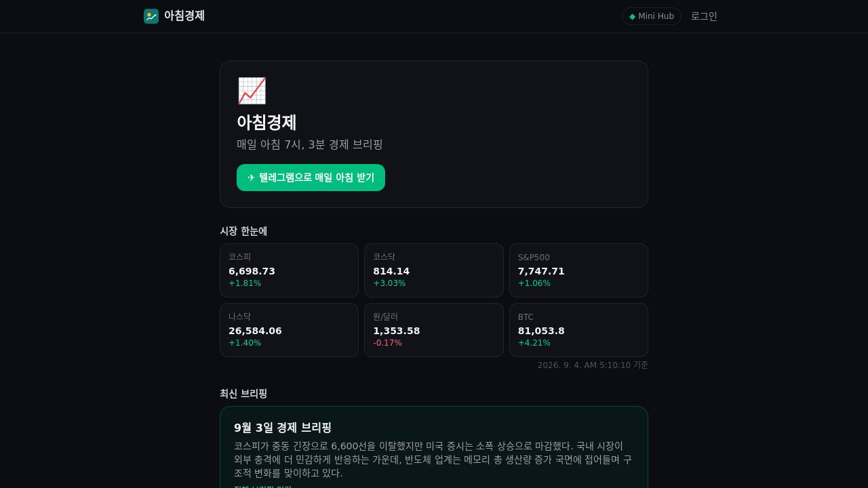This screenshot has width=868, height=488.
Task: Subscribe via 텔레그램으로 매일 아침 받기 button
Action: 311,178
